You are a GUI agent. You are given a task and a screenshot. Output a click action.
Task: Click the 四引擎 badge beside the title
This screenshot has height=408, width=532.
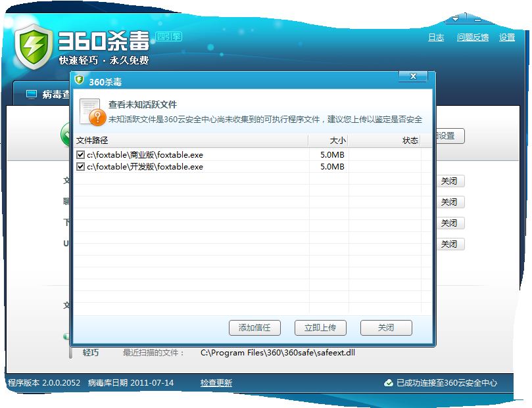tap(169, 36)
